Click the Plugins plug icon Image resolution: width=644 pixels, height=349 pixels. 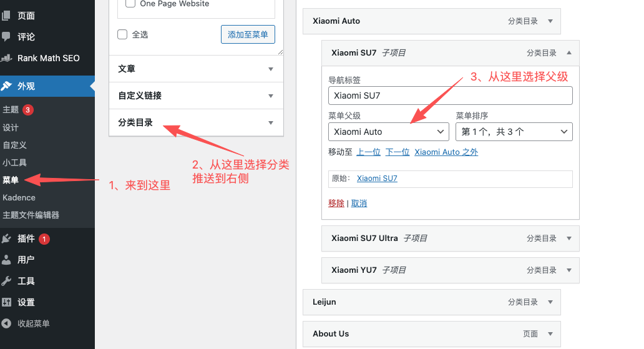(x=6, y=238)
